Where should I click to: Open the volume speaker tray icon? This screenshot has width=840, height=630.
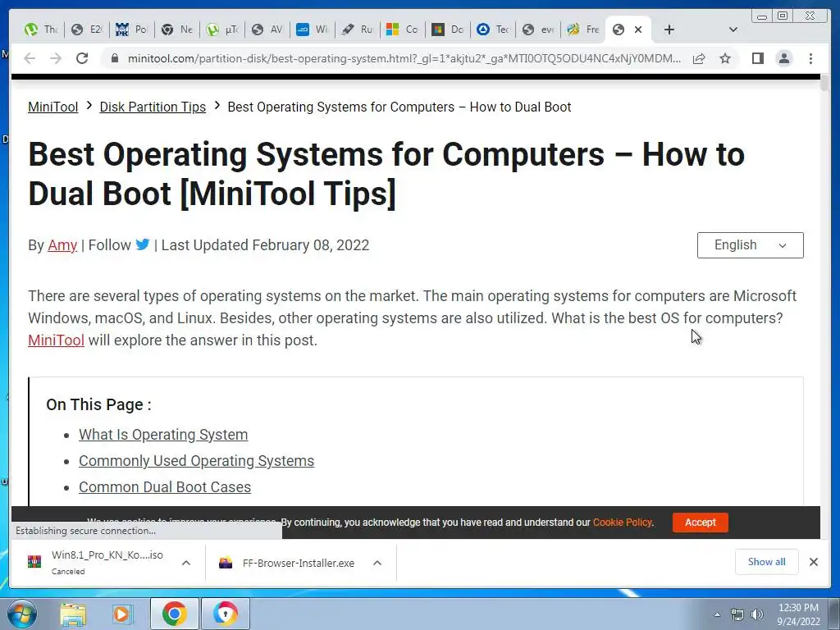756,614
